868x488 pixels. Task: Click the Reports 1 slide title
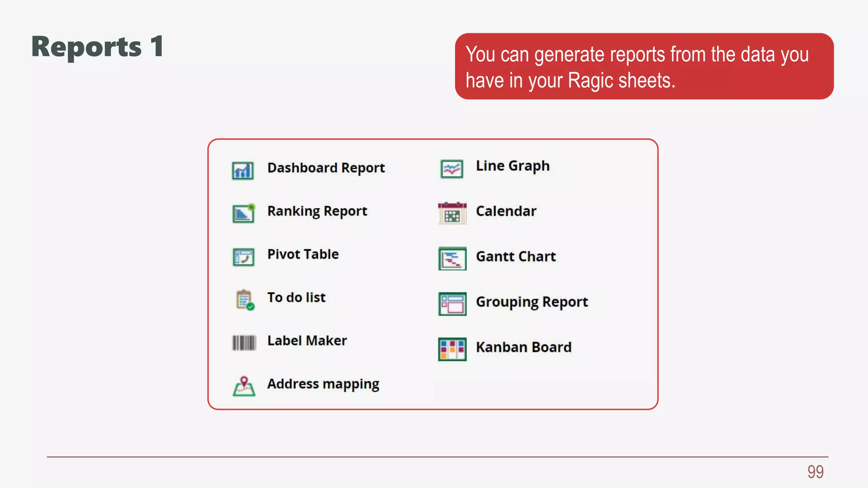97,47
